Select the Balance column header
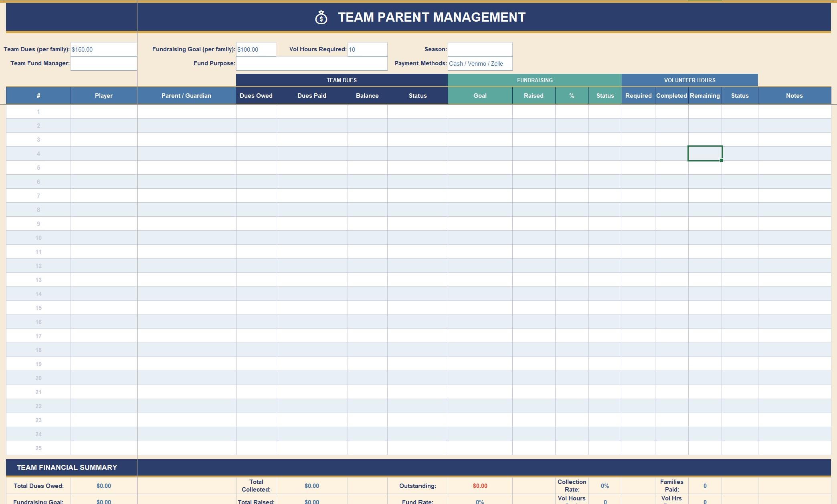This screenshot has height=504, width=837. pos(367,96)
